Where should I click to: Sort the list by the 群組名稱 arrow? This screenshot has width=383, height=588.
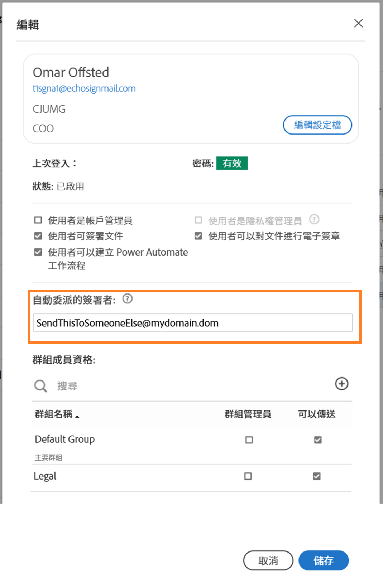(x=77, y=416)
